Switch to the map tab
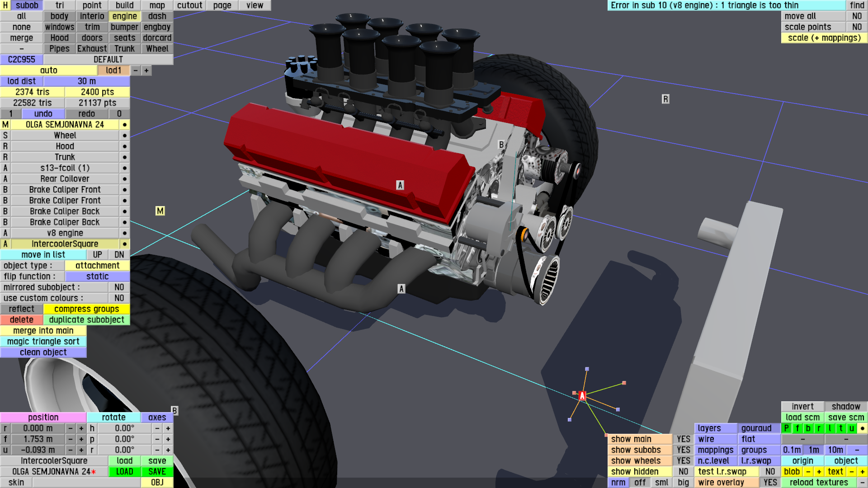 (157, 5)
